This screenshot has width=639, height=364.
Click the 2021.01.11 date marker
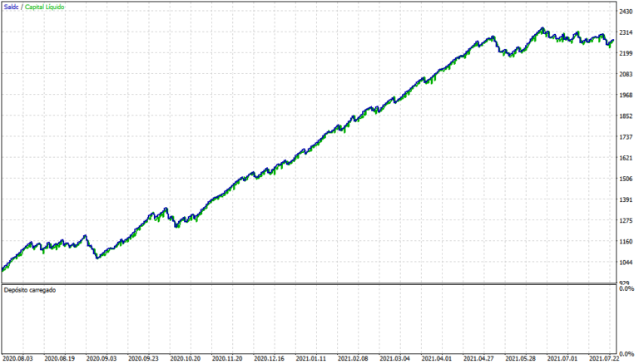[311, 359]
